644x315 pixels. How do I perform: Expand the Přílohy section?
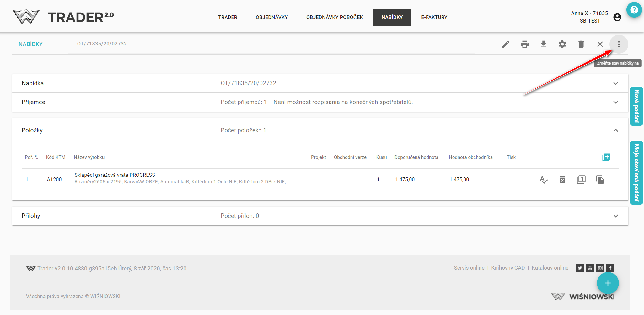(615, 216)
